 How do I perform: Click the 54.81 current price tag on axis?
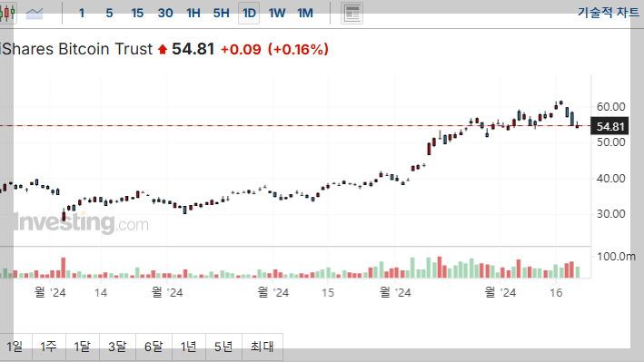coord(609,126)
